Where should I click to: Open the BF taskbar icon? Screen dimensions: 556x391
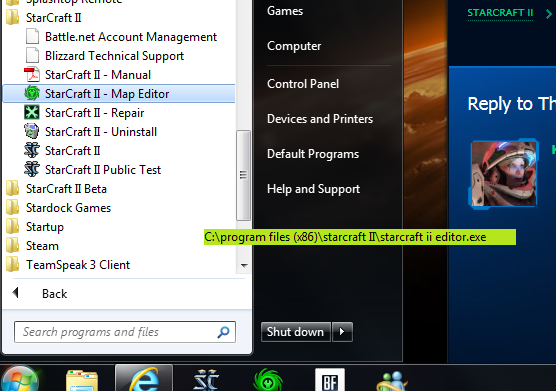point(330,381)
